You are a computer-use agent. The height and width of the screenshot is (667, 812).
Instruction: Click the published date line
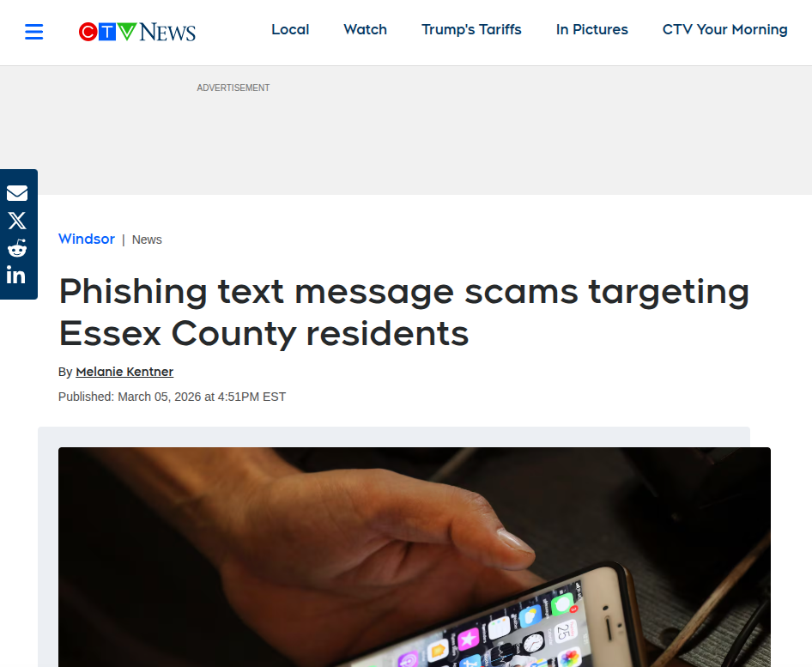click(172, 397)
